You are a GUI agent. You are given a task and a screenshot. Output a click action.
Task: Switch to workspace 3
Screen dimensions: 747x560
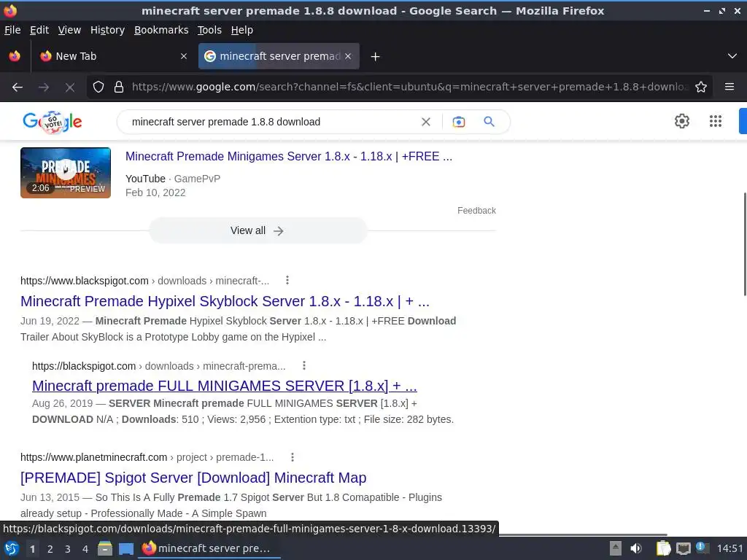pos(68,549)
